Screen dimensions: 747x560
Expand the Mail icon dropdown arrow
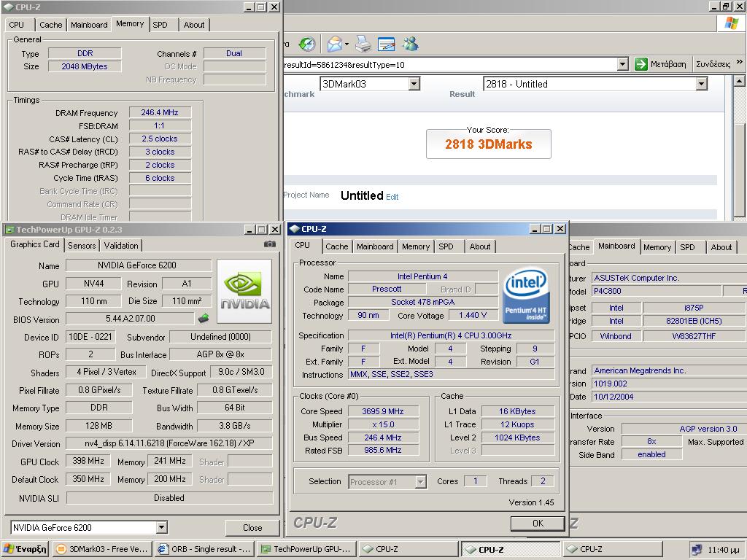347,44
